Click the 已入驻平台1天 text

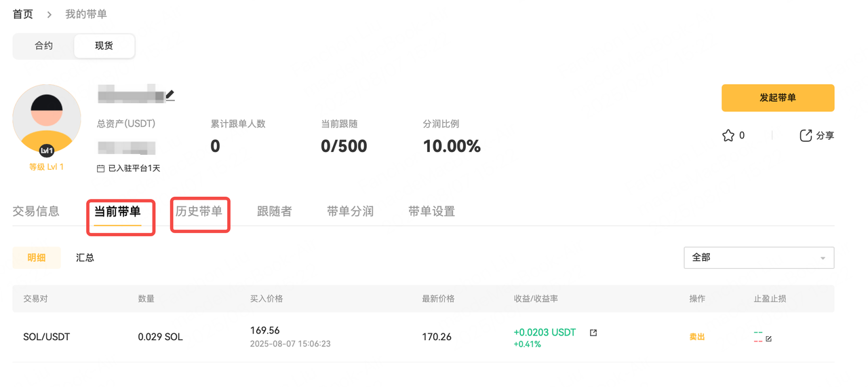134,168
